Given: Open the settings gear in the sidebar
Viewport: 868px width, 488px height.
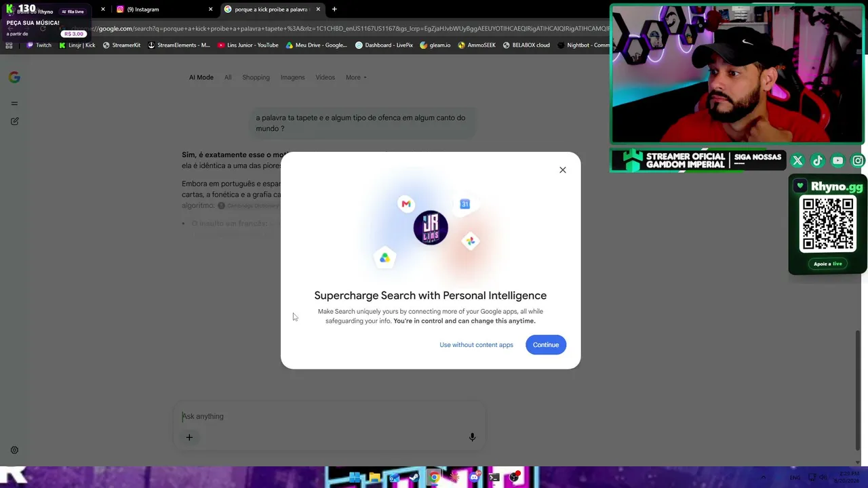Looking at the screenshot, I should (14, 450).
